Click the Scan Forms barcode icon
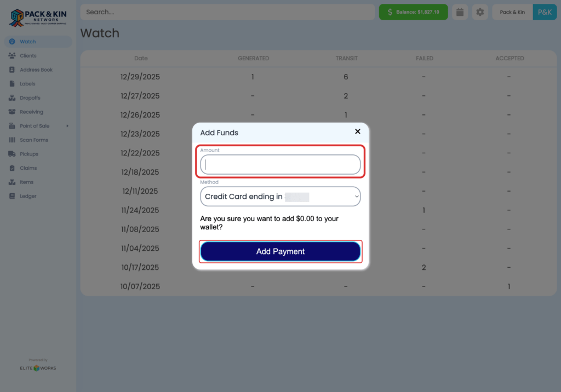Viewport: 561px width, 392px height. pos(12,140)
